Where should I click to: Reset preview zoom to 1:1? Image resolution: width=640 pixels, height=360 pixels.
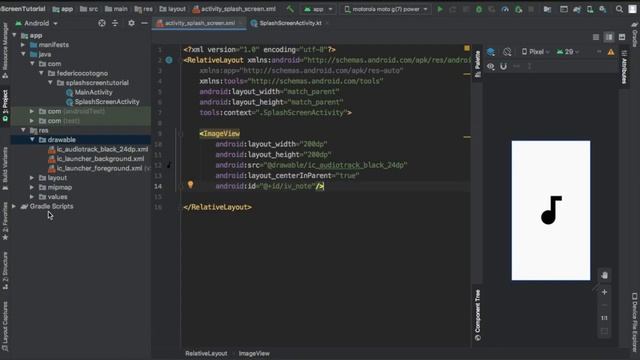pos(604,318)
